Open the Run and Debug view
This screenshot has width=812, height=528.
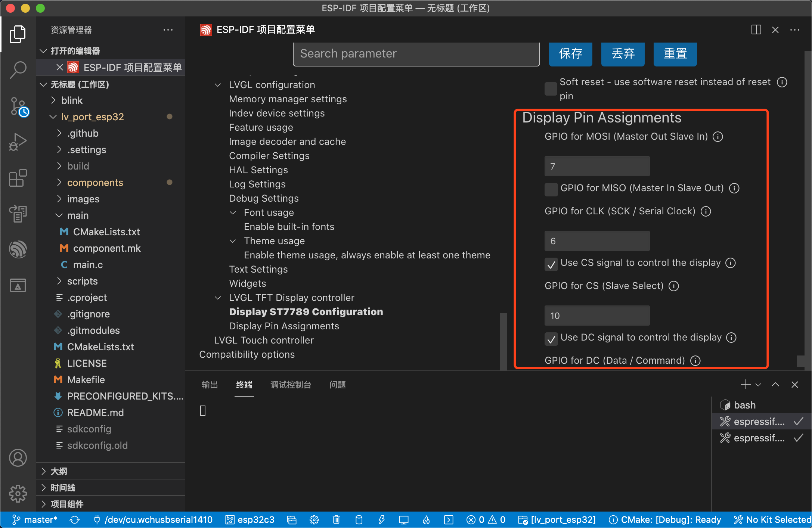[x=18, y=142]
